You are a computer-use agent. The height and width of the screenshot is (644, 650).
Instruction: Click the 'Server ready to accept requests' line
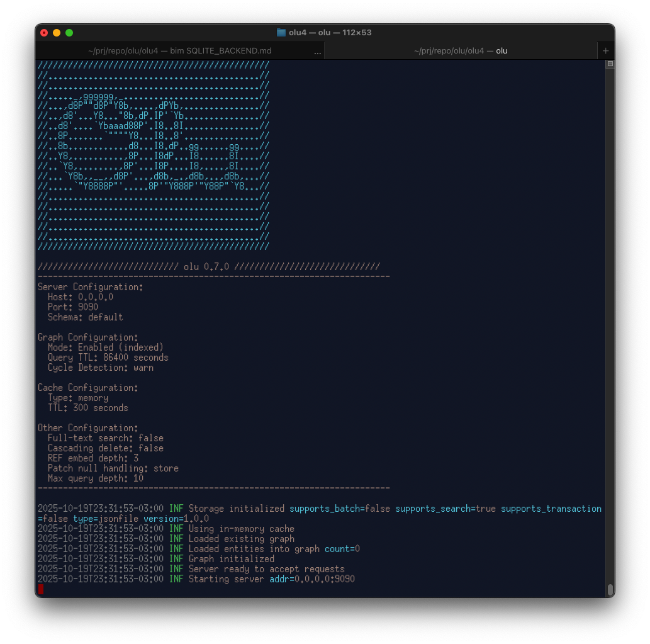point(267,569)
